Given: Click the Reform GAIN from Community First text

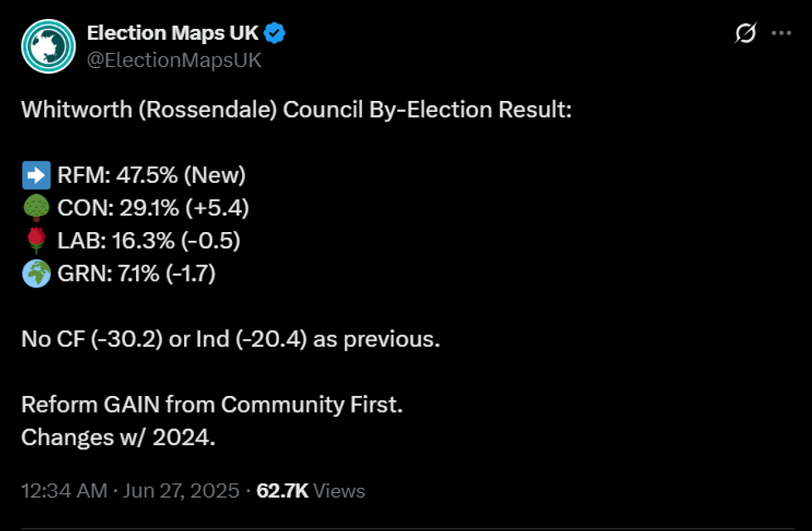Looking at the screenshot, I should click(211, 405).
